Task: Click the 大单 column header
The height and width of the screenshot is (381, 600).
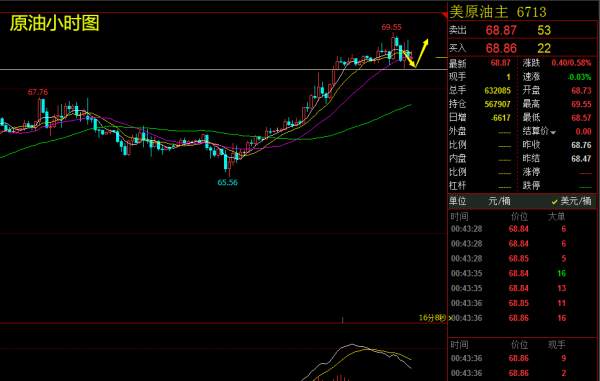Action: tap(556, 217)
